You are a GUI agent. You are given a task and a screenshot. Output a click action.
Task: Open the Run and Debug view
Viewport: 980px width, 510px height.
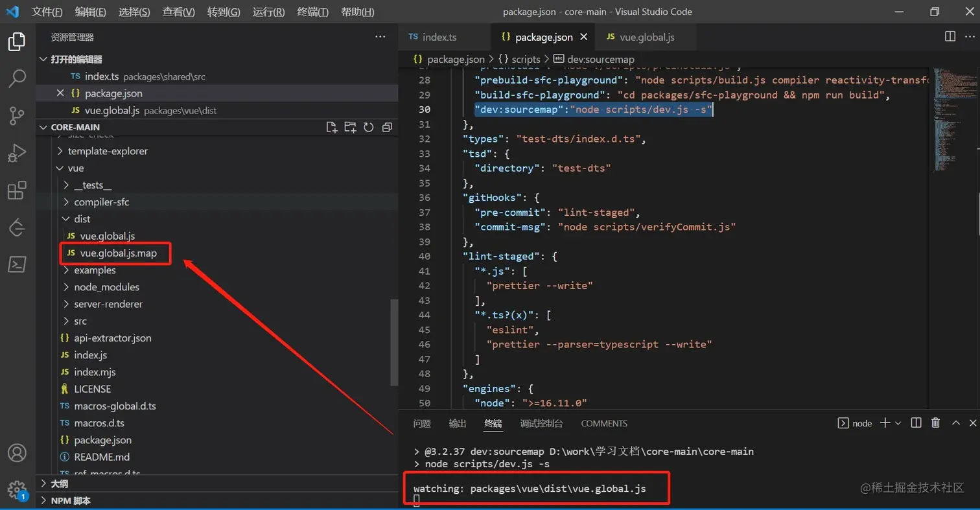pyautogui.click(x=17, y=154)
